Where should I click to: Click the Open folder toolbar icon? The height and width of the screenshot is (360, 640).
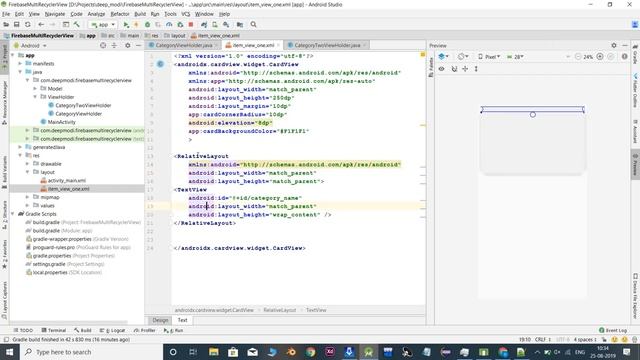pyautogui.click(x=6, y=25)
